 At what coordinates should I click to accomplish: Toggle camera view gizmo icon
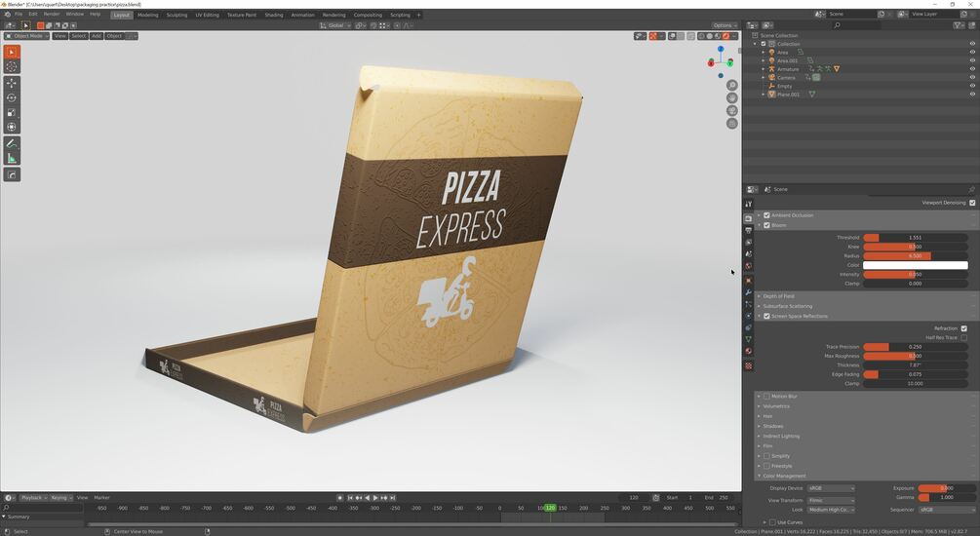point(732,110)
